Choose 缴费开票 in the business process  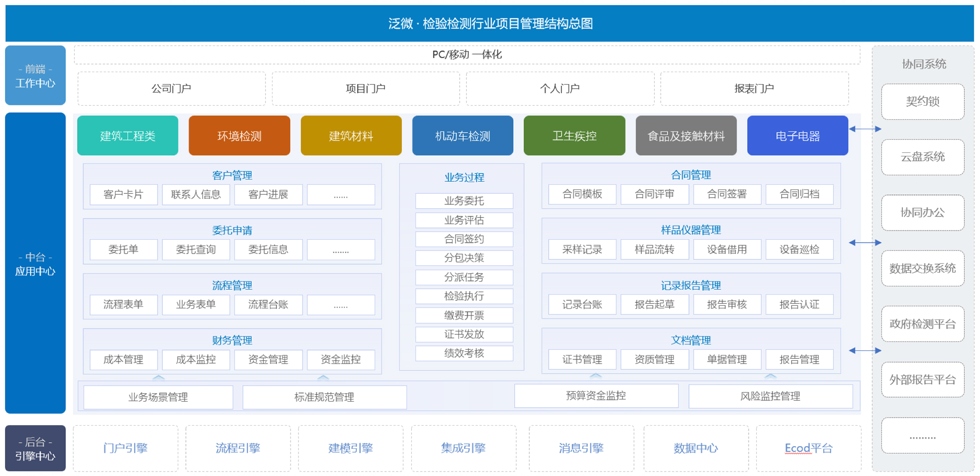(x=464, y=315)
